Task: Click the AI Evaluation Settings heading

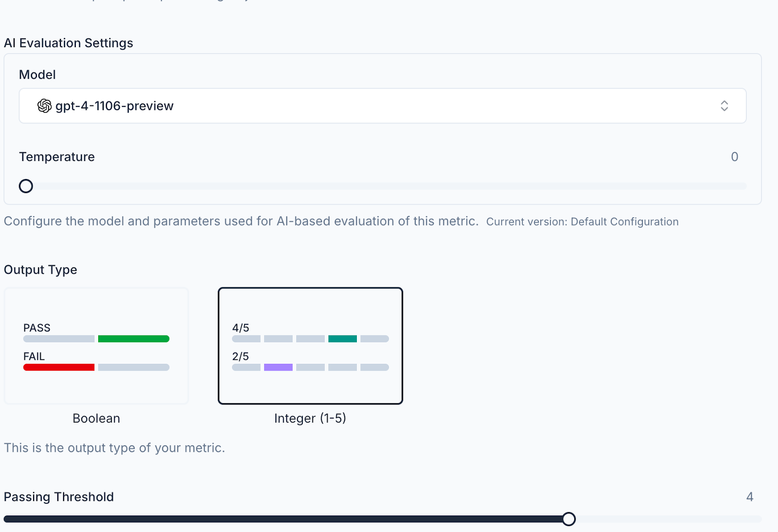Action: coord(68,43)
